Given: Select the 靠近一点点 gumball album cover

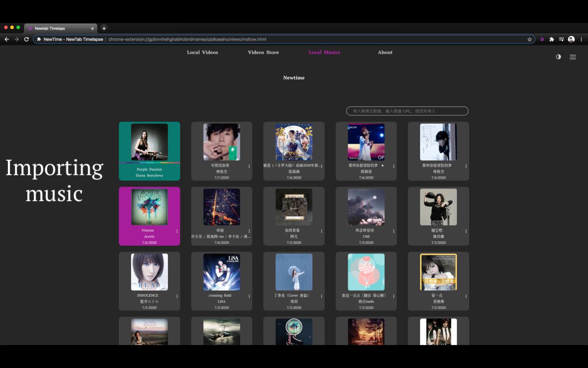Looking at the screenshot, I should [366, 272].
